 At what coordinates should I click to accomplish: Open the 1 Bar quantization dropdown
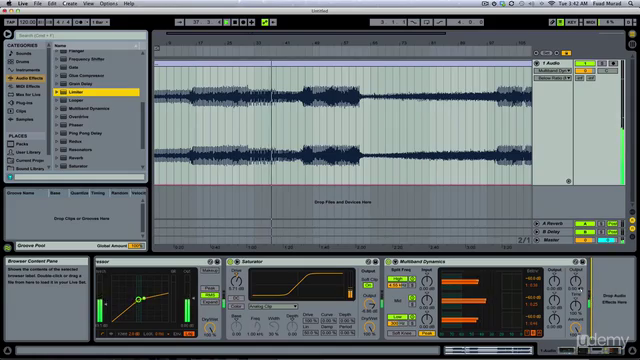tap(100, 22)
